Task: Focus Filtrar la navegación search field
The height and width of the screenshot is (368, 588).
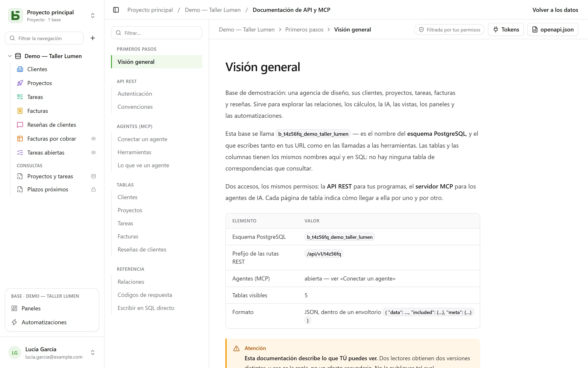Action: tap(45, 38)
